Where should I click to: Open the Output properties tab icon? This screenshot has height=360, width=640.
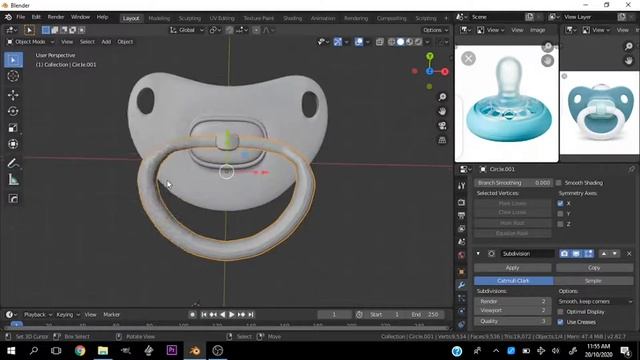(462, 216)
